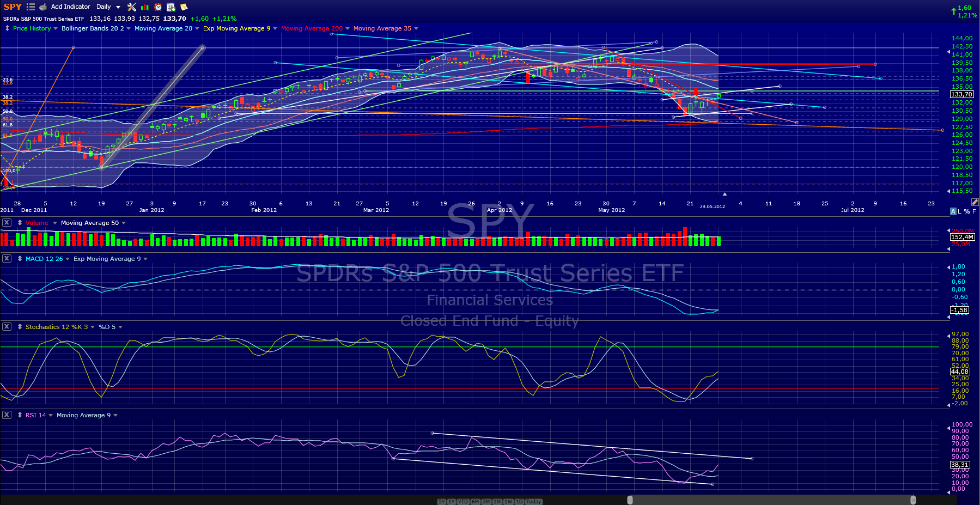Click the top scale arrow of the Stochastics axis
The width and height of the screenshot is (980, 505).
click(x=948, y=335)
